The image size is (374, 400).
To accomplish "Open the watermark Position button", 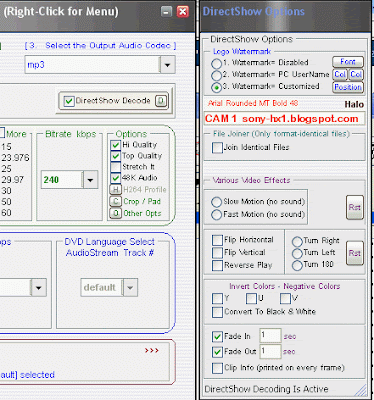I will (348, 87).
